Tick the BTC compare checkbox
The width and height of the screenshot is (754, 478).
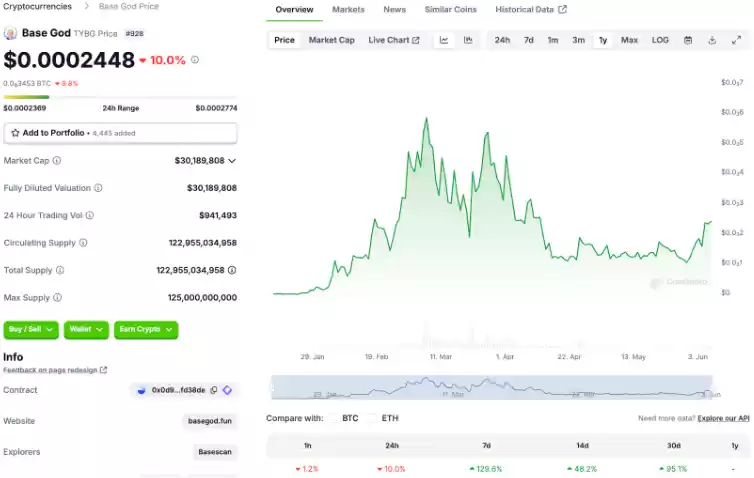pos(333,418)
